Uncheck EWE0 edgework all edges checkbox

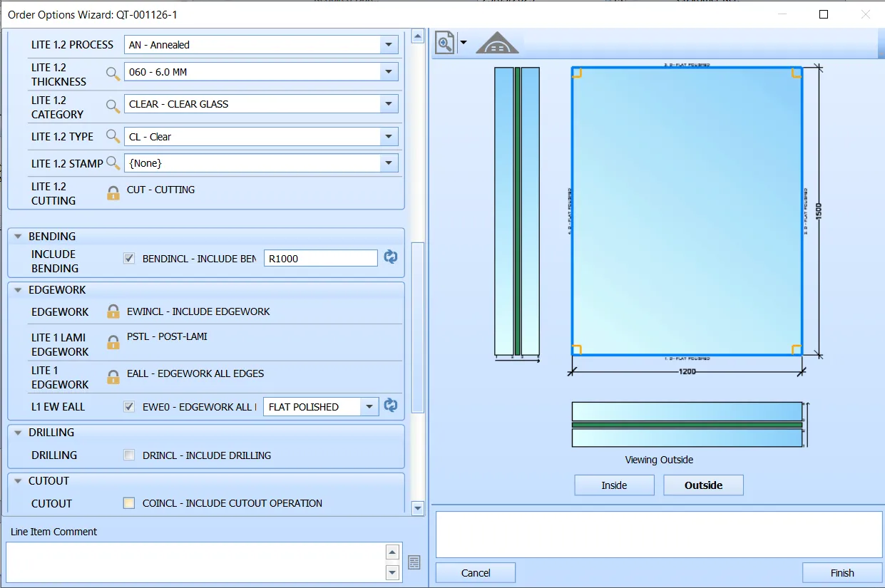pos(129,406)
